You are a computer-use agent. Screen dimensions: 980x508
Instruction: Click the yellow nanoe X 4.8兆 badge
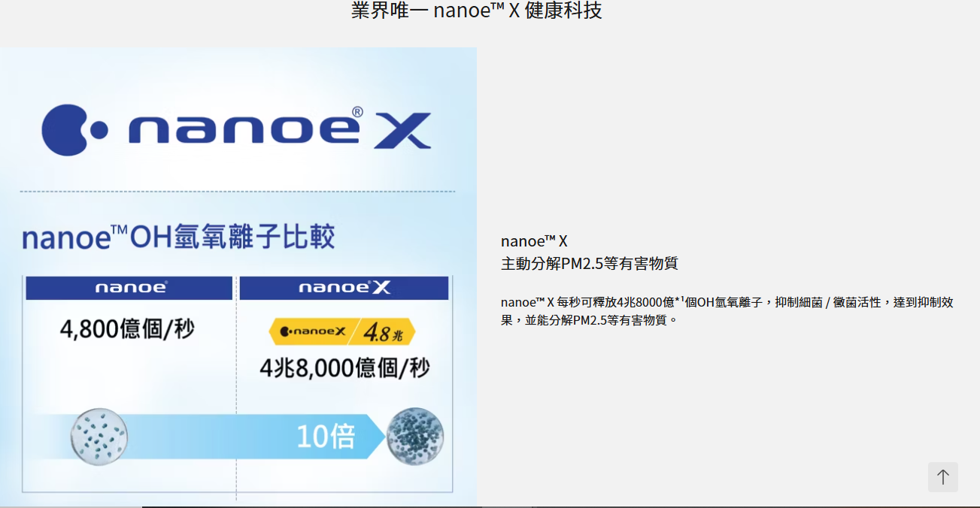click(342, 331)
